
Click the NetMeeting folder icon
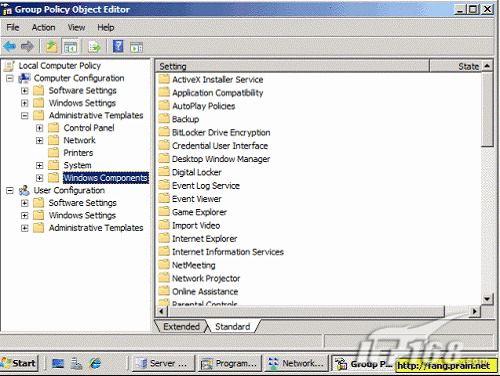point(164,265)
